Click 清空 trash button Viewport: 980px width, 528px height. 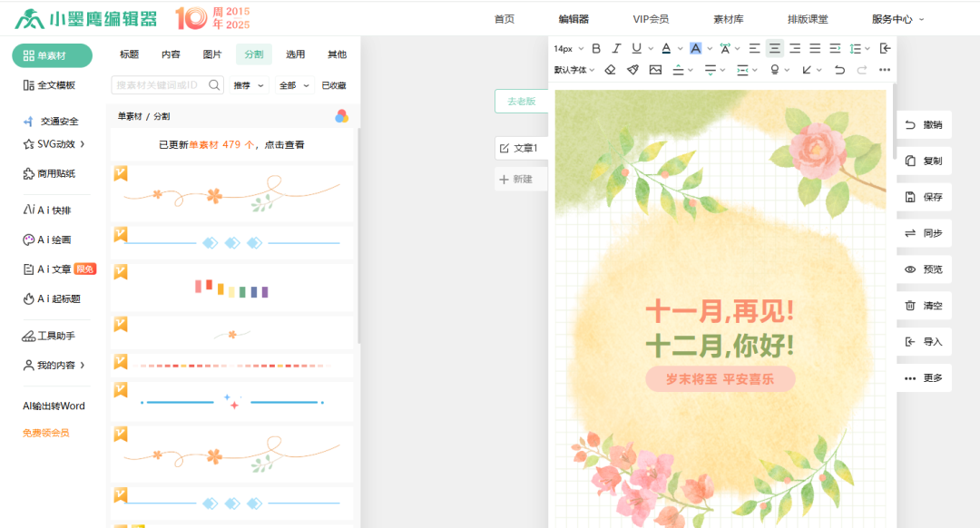click(924, 306)
